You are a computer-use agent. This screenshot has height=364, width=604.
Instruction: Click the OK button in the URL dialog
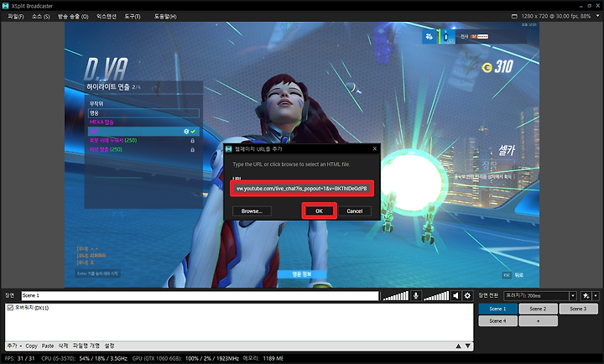tap(320, 211)
